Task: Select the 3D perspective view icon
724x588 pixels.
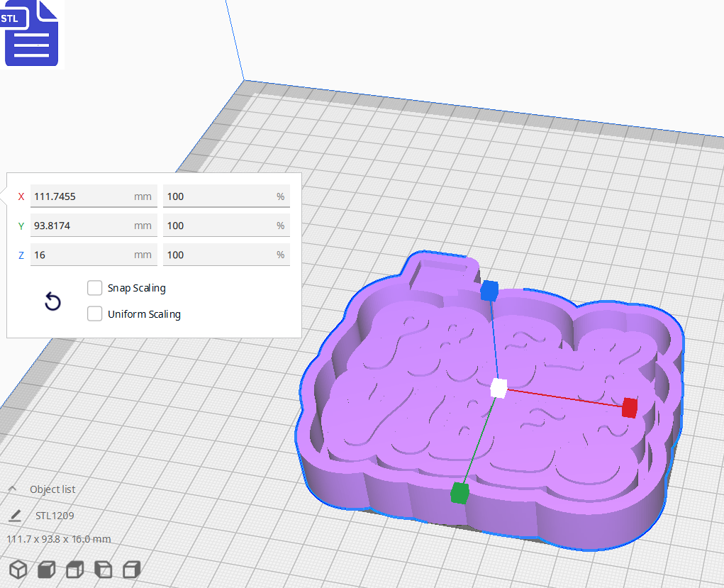Action: 18,569
